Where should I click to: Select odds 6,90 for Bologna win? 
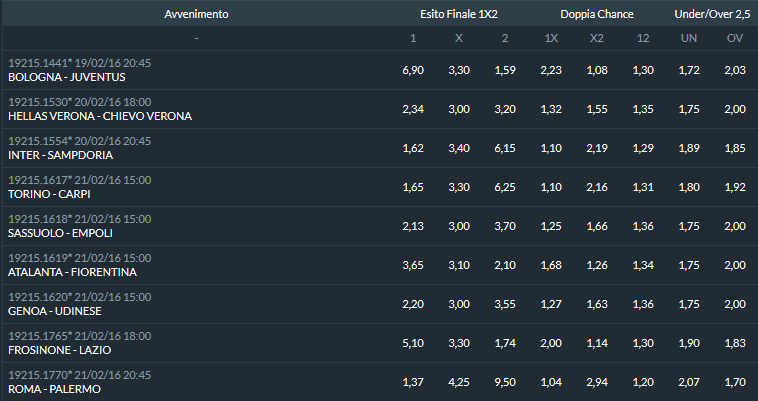click(x=413, y=70)
